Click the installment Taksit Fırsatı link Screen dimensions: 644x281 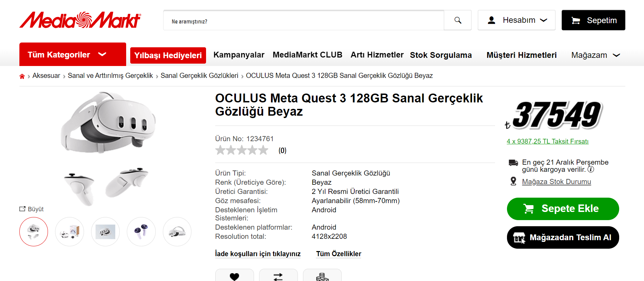pos(547,141)
